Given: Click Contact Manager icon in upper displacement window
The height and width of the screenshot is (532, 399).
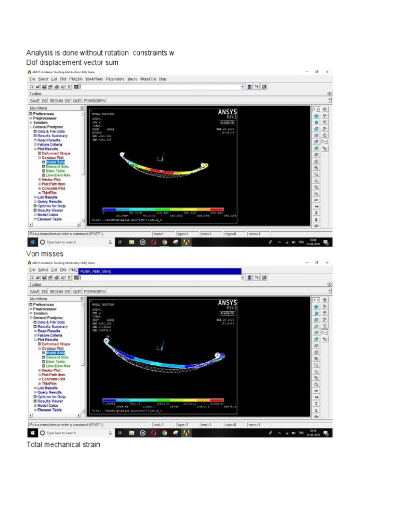Looking at the screenshot, I should 264,87.
